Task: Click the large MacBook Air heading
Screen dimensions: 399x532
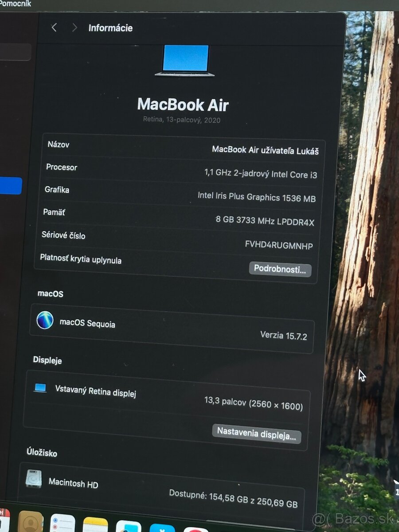Action: [x=183, y=105]
